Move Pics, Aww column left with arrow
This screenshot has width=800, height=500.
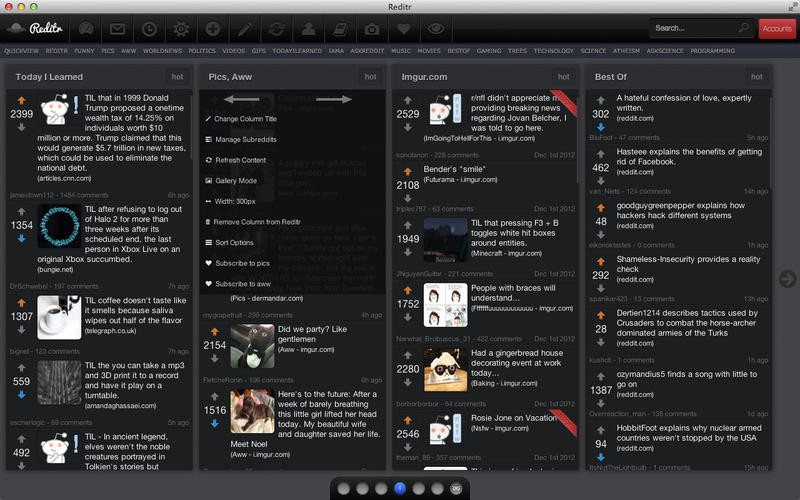coord(241,99)
